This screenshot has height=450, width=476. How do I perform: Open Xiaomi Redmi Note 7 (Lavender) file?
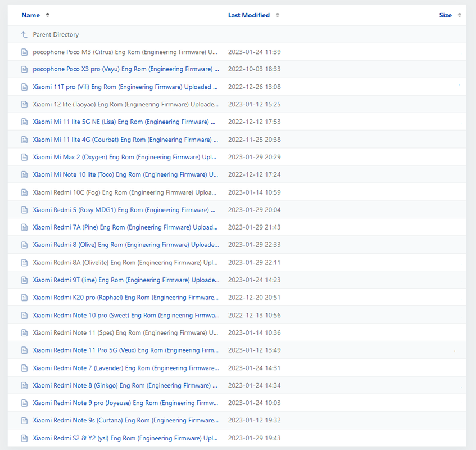pos(126,368)
